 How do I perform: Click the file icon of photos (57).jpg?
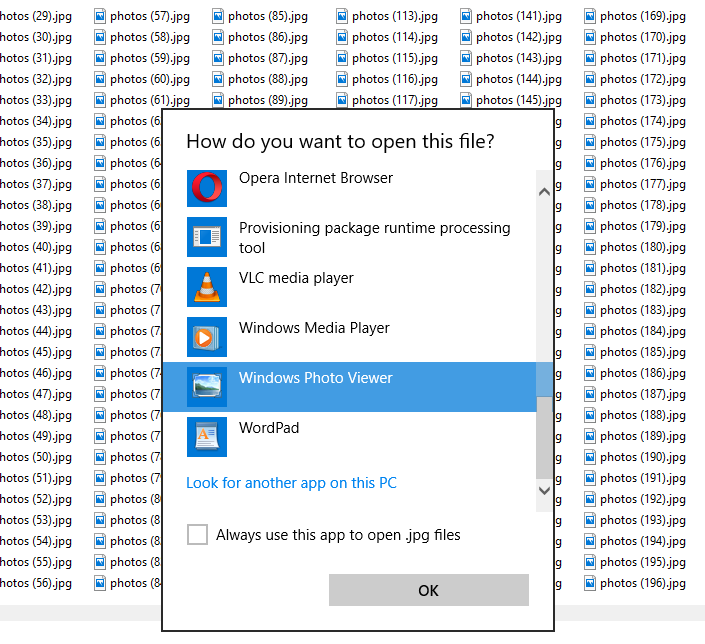(x=100, y=17)
